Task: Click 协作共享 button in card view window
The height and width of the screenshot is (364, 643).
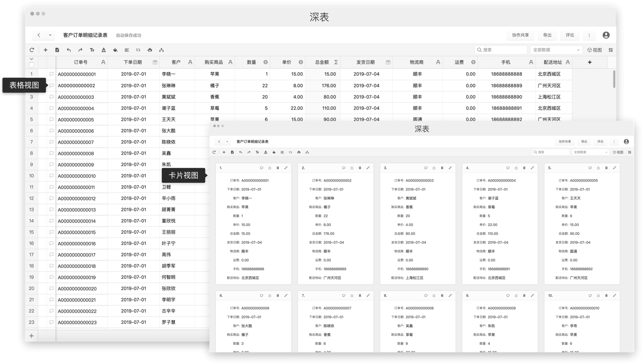Action: (565, 142)
